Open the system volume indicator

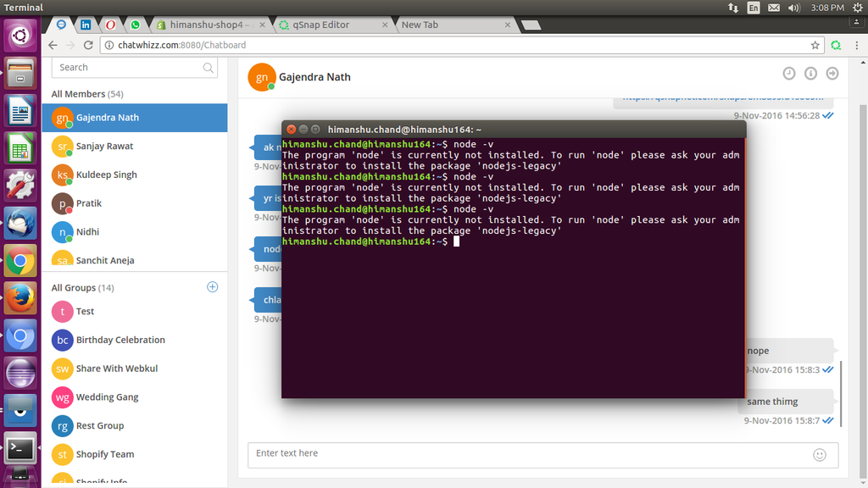coord(793,8)
